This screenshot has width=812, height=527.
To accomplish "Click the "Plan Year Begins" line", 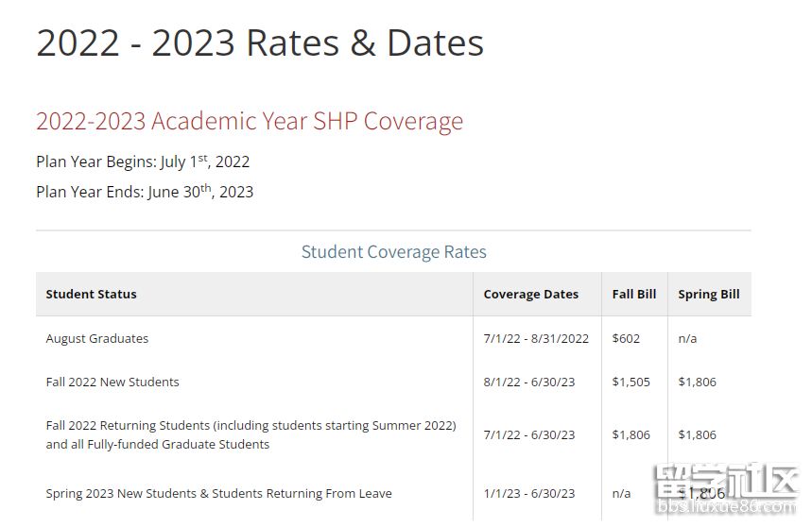I will pyautogui.click(x=143, y=161).
